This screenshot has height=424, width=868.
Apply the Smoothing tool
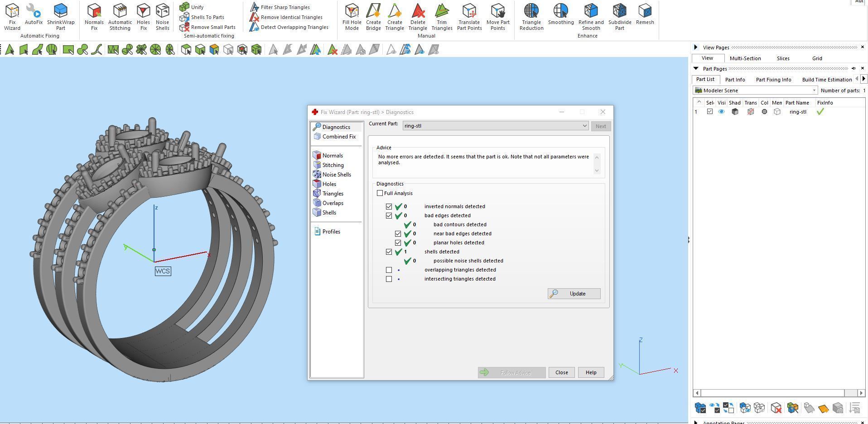point(561,14)
